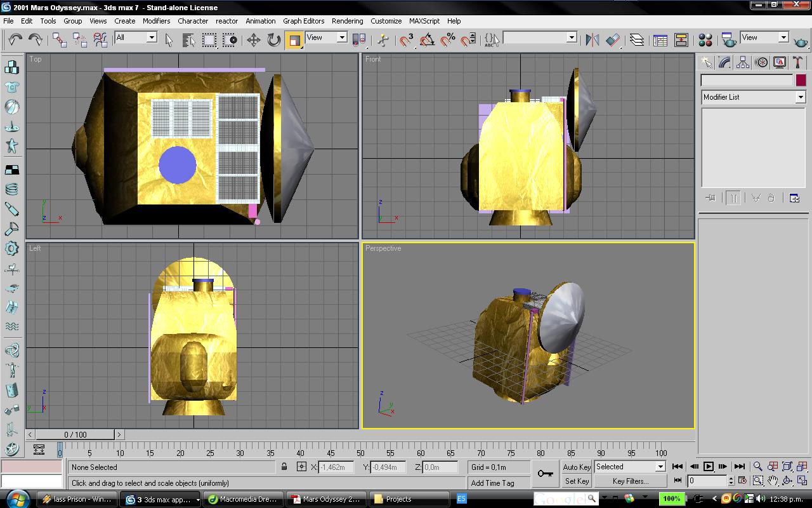Open Configure Modifier Sets button
The width and height of the screenshot is (812, 508).
(794, 198)
